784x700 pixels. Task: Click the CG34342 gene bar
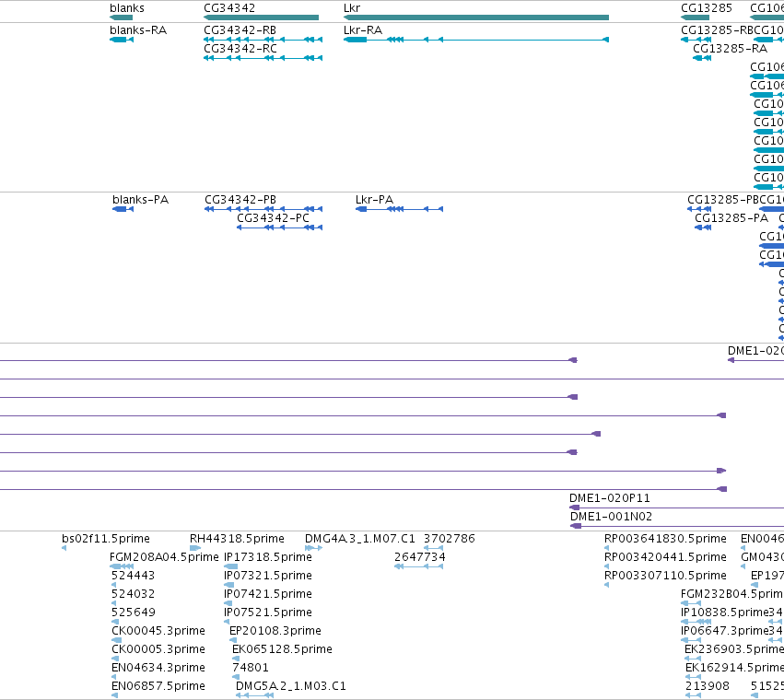(x=261, y=17)
